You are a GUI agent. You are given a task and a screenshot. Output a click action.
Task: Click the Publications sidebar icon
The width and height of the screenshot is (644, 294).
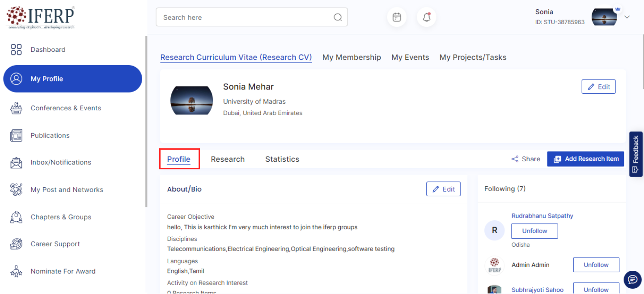pyautogui.click(x=16, y=135)
